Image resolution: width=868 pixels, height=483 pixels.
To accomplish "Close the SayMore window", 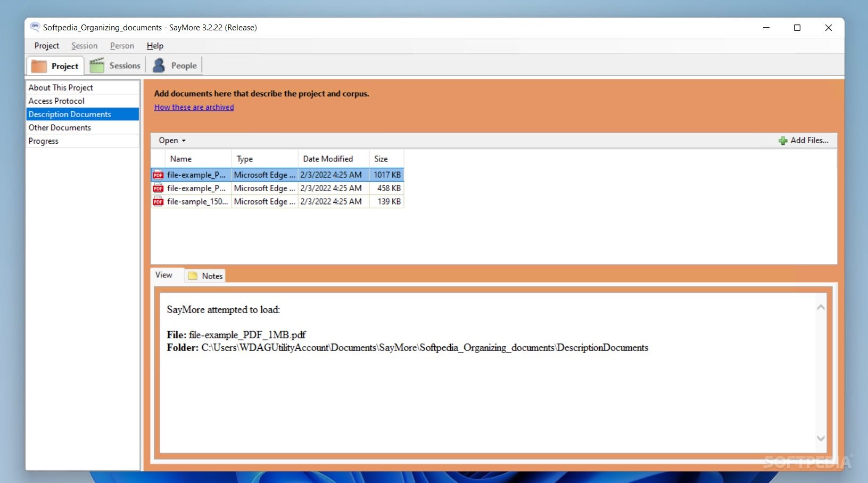I will coord(828,28).
